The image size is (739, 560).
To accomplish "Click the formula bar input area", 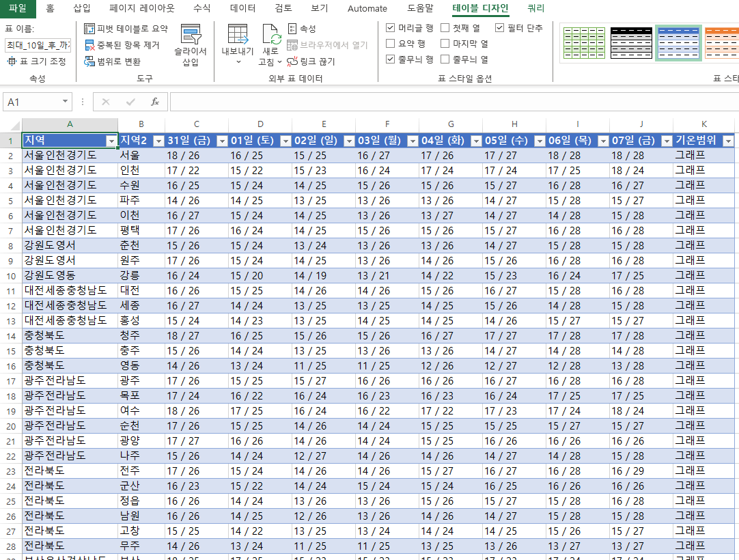I will coord(454,102).
